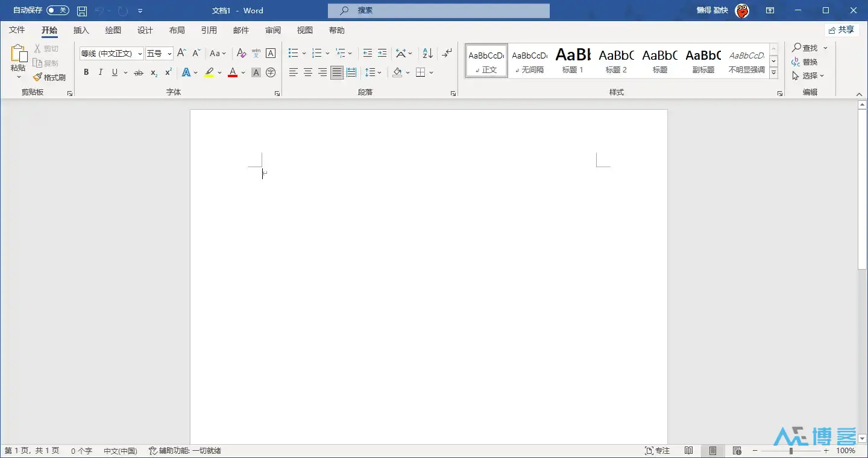Toggle bold formatting in the Font group
This screenshot has height=458, width=868.
tap(86, 72)
